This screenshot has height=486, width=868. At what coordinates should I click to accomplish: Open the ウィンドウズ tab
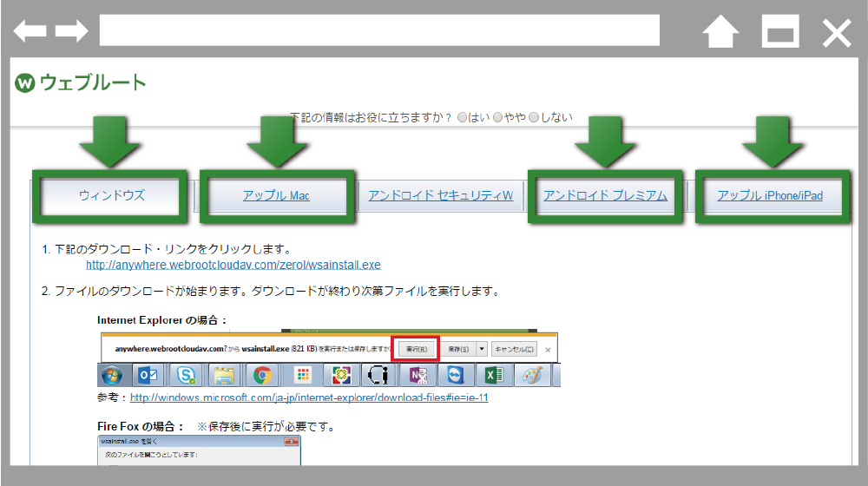111,195
